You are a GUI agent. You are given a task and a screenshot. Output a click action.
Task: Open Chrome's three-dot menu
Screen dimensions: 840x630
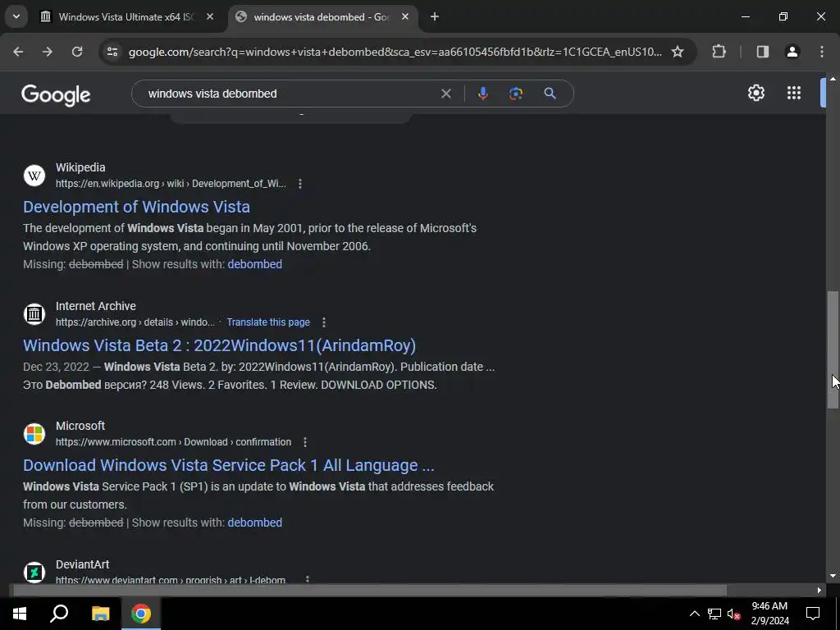(822, 52)
